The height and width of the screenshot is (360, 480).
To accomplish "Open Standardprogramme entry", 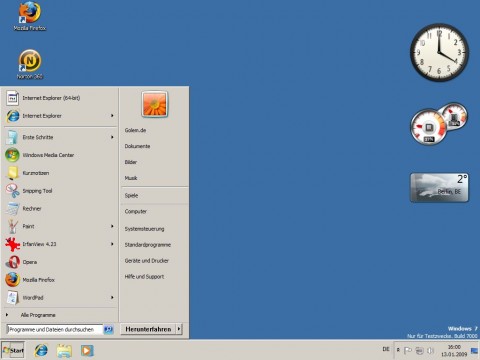I will 148,245.
